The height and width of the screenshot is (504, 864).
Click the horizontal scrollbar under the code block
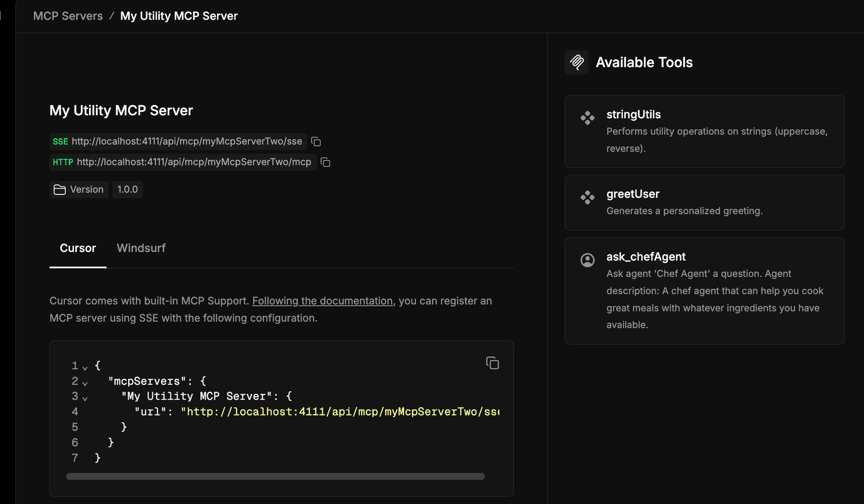(x=275, y=476)
